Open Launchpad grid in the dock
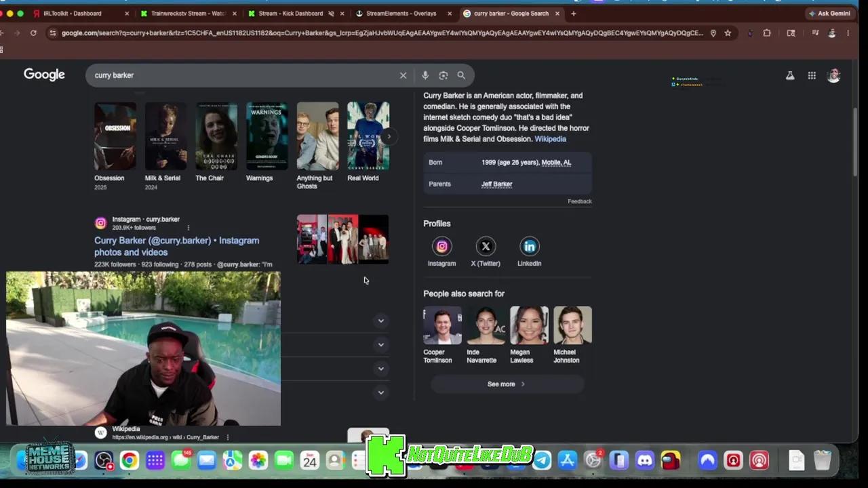The image size is (868, 488). click(x=155, y=461)
